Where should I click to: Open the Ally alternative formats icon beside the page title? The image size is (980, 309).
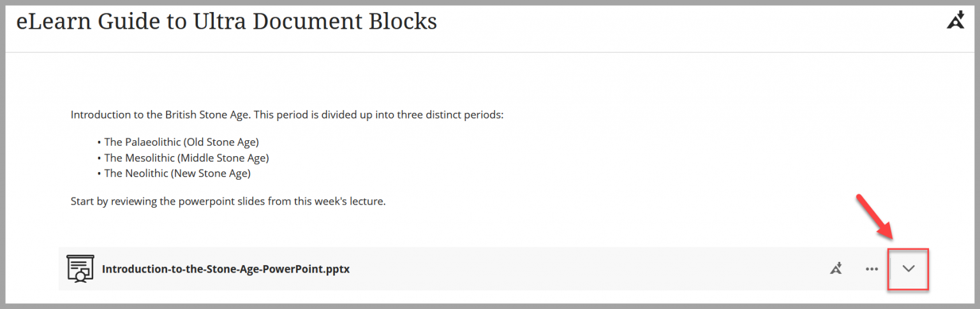955,20
